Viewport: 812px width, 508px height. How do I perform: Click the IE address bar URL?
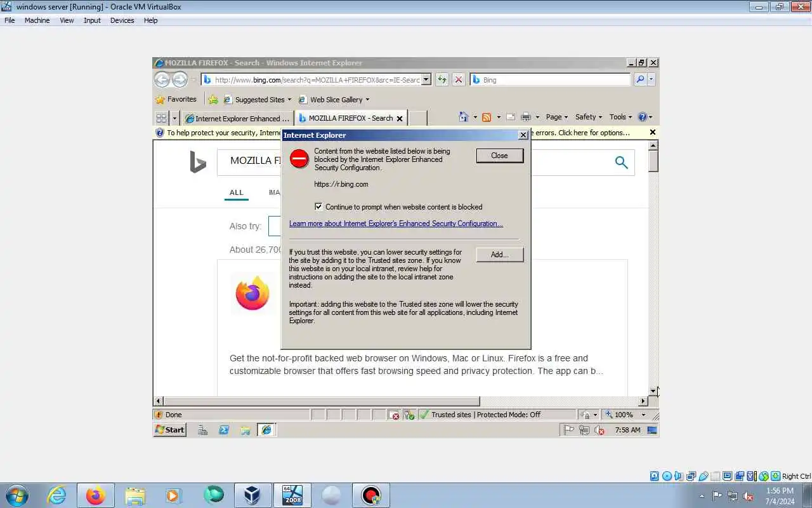tap(316, 79)
